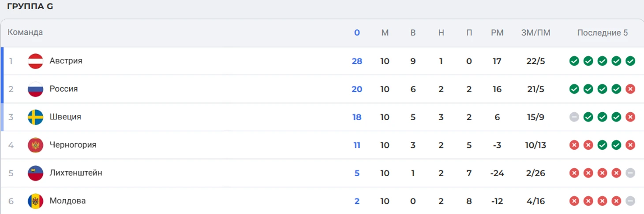The image size is (644, 214).
Task: Click Sweden's grey draw icon in last five
Action: pos(574,117)
